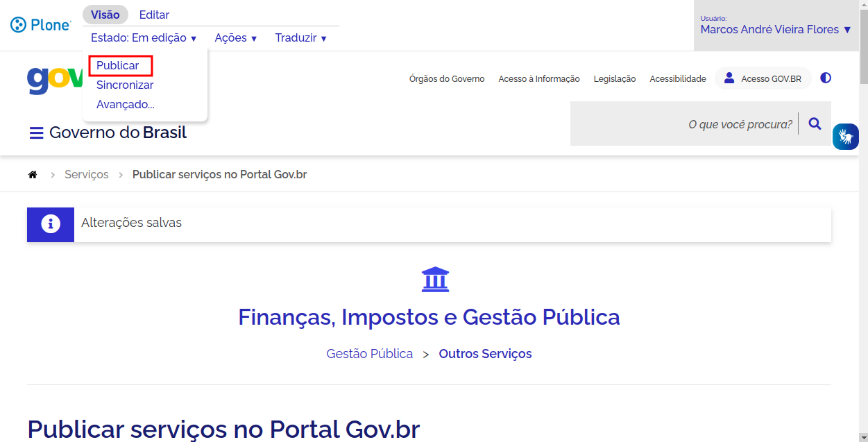Click the search magnifier icon
This screenshot has width=868, height=442.
pos(815,124)
